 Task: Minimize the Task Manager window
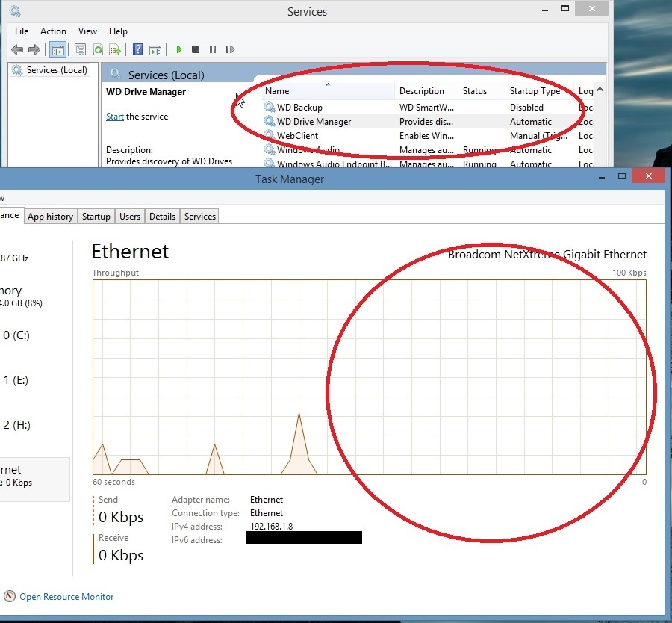602,176
